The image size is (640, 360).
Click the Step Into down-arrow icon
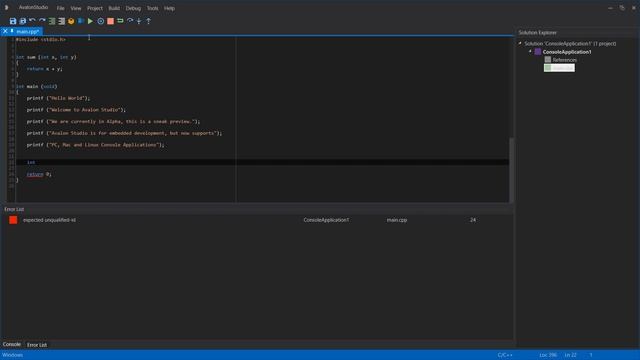(x=139, y=21)
